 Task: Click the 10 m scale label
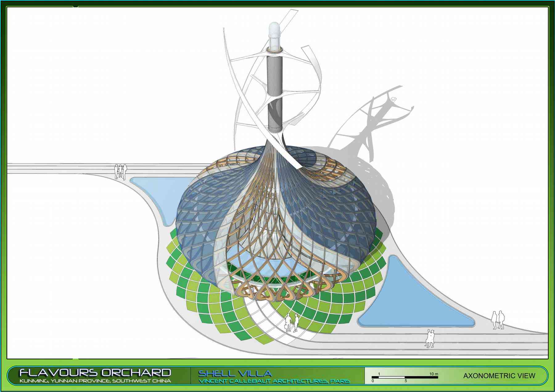[434, 374]
